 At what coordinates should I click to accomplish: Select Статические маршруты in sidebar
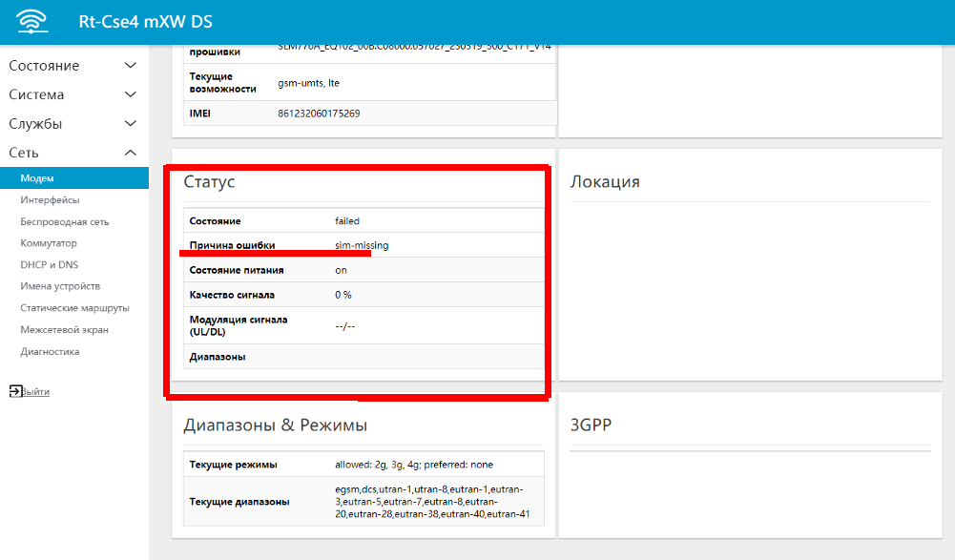74,308
